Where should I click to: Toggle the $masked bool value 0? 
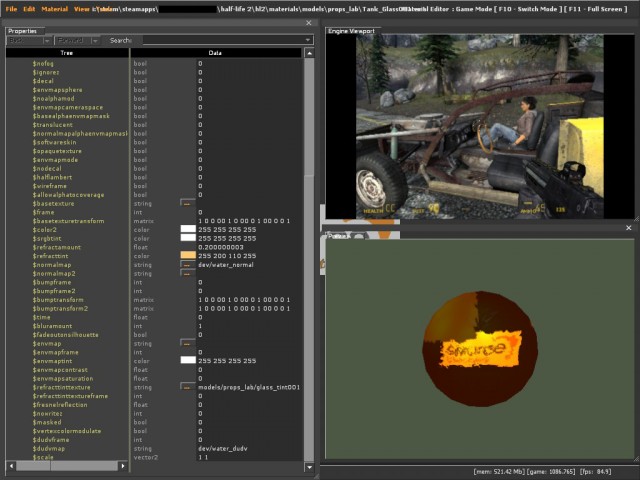coord(200,422)
